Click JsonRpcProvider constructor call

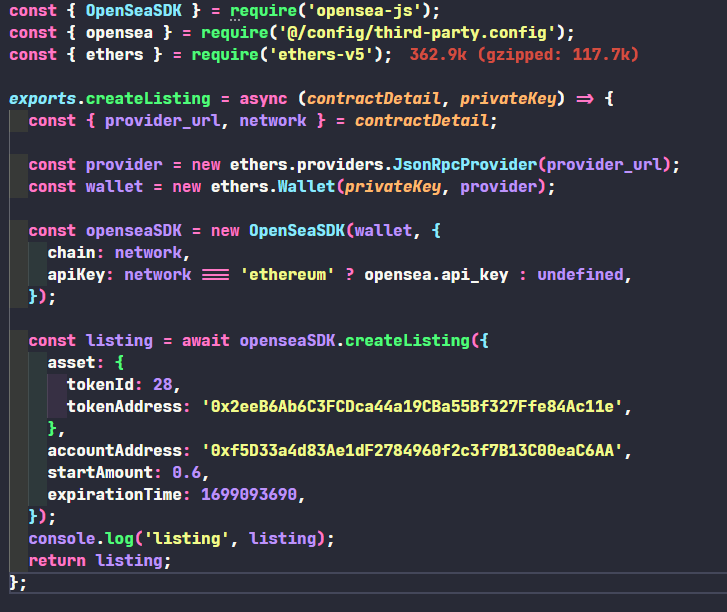tap(465, 165)
